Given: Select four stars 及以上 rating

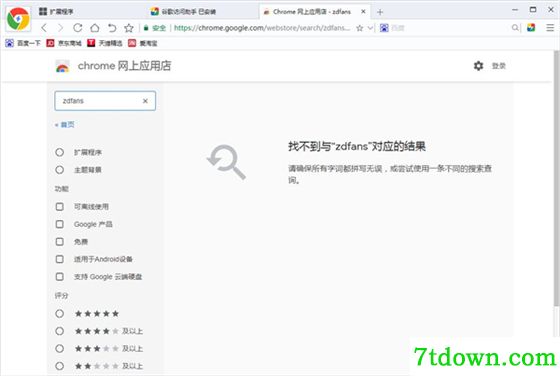Looking at the screenshot, I should point(60,331).
